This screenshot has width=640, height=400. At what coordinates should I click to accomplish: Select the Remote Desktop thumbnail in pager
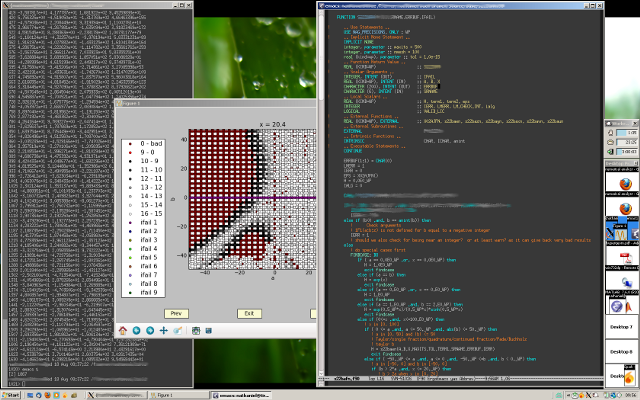(622, 280)
